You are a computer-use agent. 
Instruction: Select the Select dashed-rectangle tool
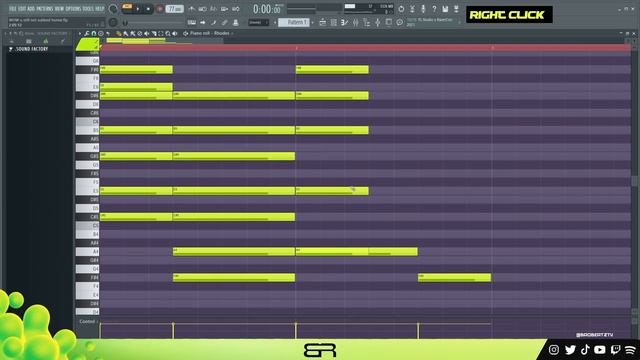coord(161,33)
